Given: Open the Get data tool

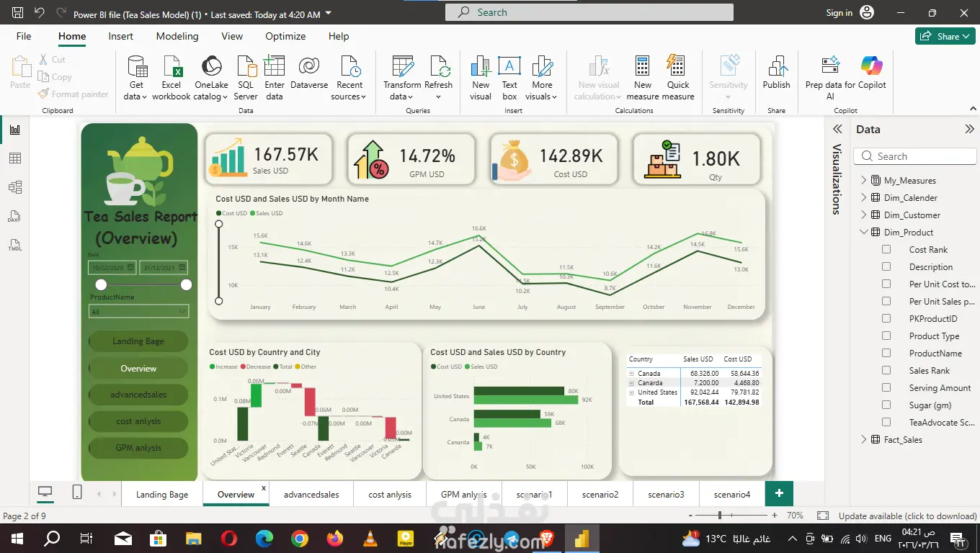Looking at the screenshot, I should click(136, 78).
